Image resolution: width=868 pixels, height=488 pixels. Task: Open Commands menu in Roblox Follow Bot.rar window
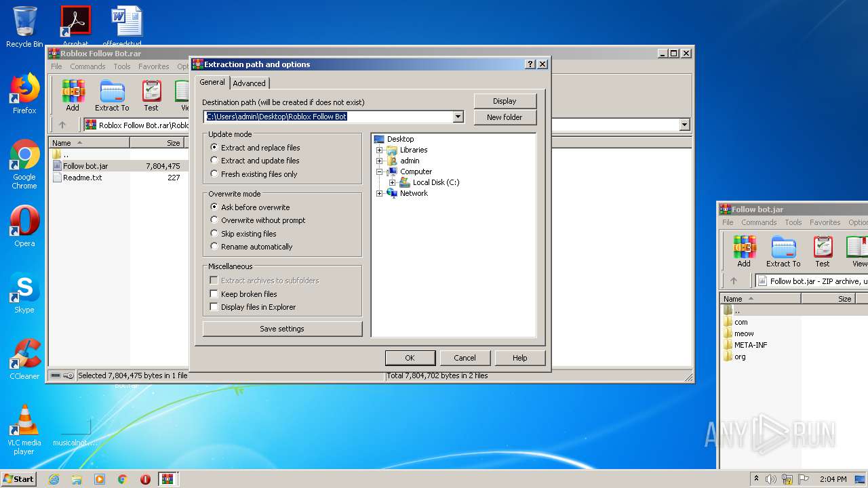(87, 66)
